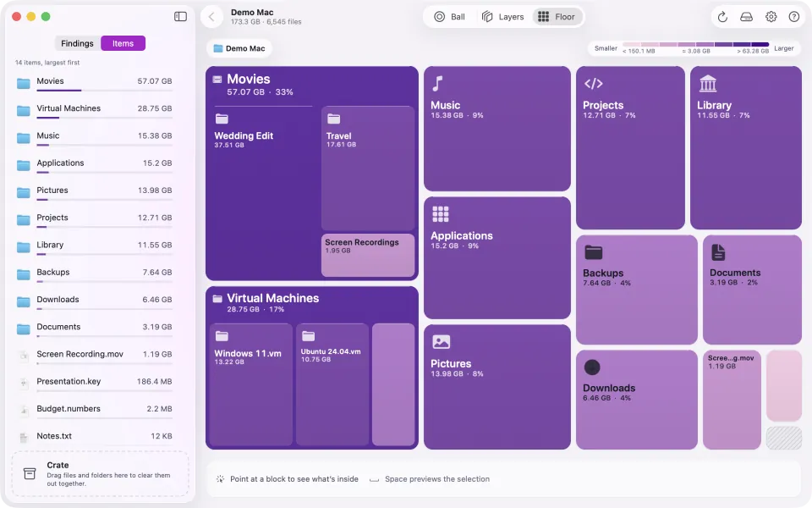Select Applications row in sidebar list
812x508 pixels.
(x=94, y=165)
